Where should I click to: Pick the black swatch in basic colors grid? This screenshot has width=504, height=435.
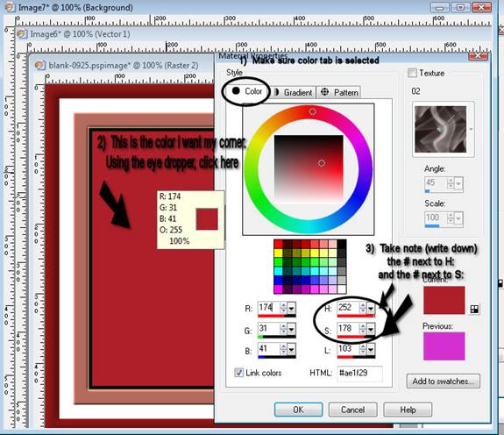[342, 244]
